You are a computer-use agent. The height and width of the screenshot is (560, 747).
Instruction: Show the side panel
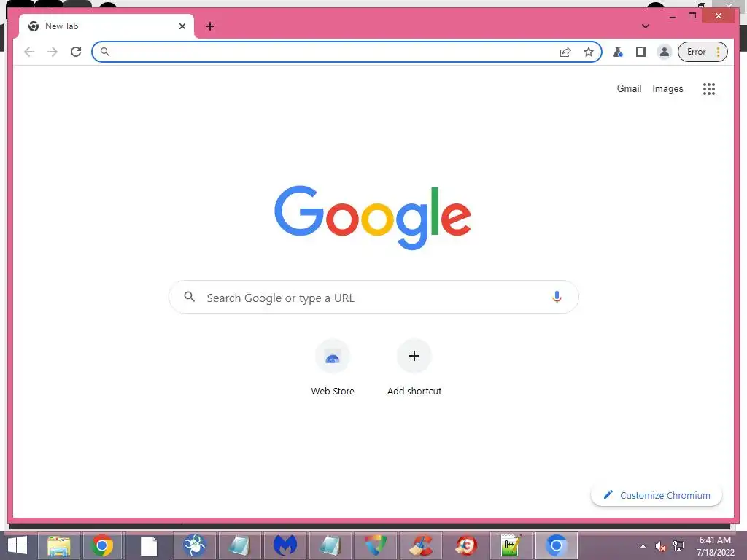point(641,52)
